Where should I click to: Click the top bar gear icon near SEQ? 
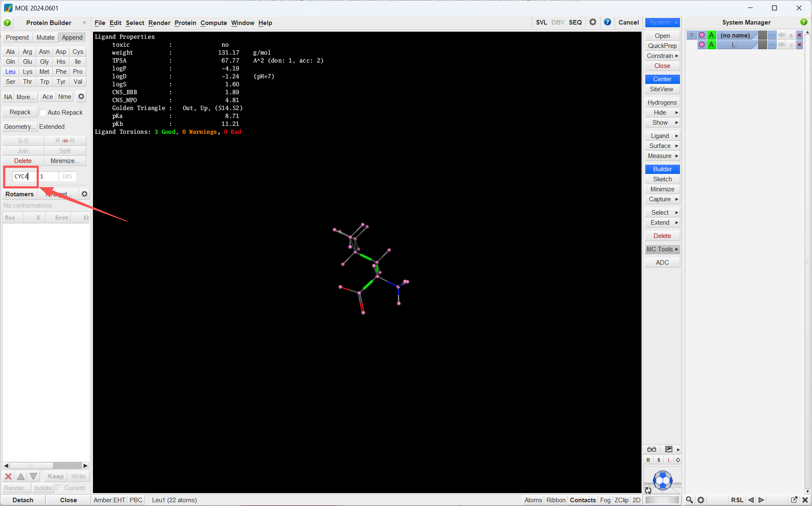593,23
